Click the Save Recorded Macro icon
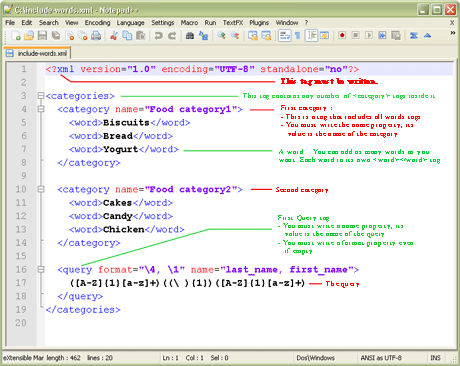 click(x=396, y=35)
